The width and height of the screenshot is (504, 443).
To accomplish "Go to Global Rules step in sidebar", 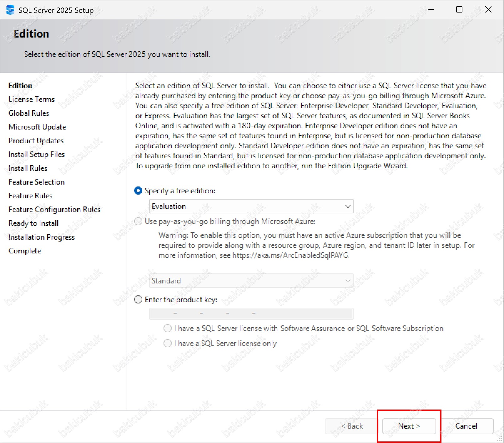I will pos(29,113).
